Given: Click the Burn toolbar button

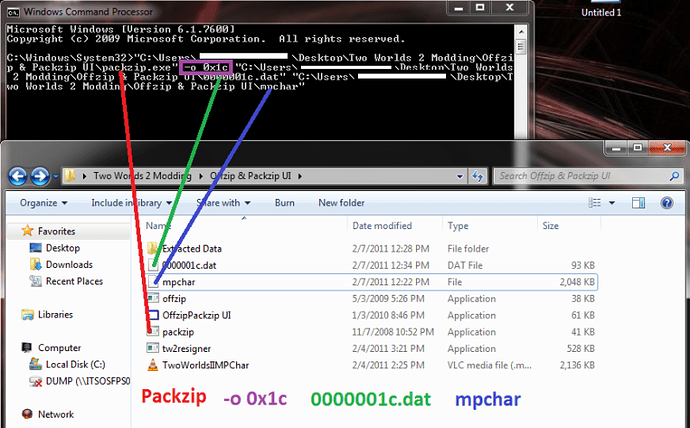Looking at the screenshot, I should (284, 202).
